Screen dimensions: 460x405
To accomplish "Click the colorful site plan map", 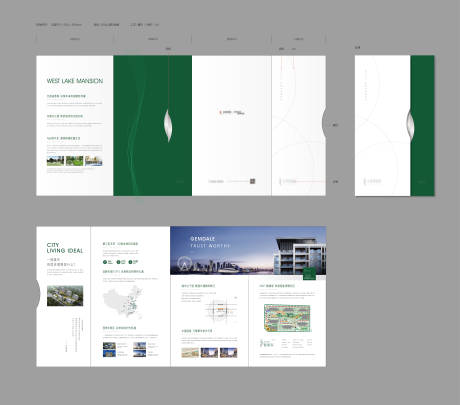I will [288, 318].
